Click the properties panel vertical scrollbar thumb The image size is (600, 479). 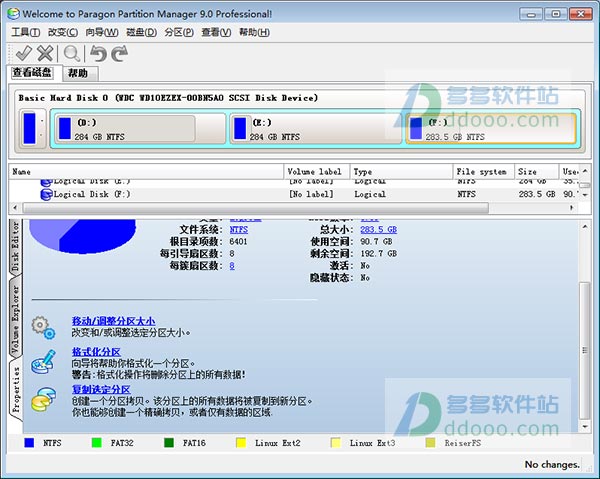click(x=585, y=350)
